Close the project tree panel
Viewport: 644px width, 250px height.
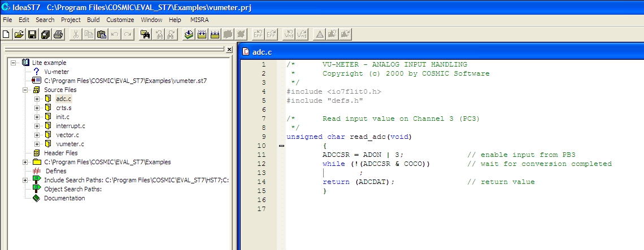(229, 50)
